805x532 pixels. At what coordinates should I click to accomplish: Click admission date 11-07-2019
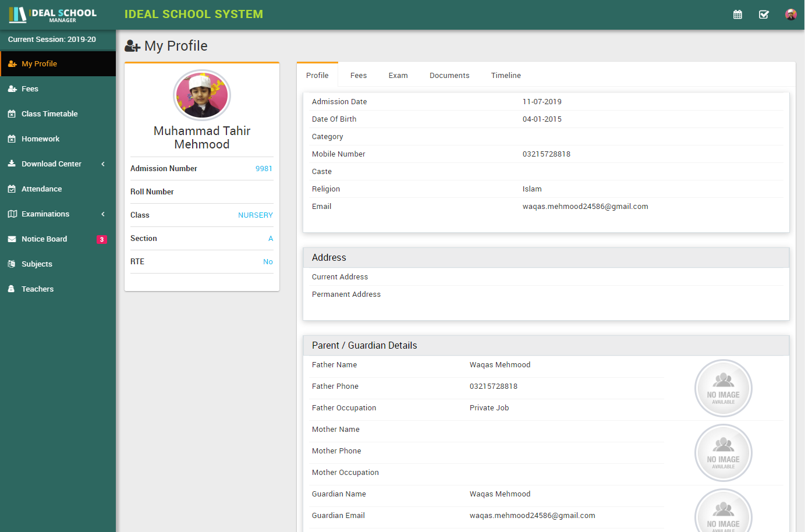(x=542, y=102)
